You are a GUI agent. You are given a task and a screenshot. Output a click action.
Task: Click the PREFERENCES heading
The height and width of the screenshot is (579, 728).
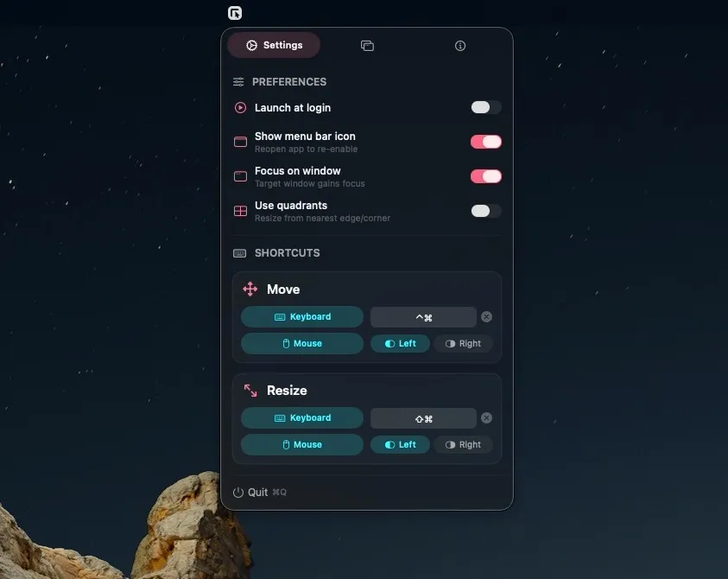click(x=289, y=82)
